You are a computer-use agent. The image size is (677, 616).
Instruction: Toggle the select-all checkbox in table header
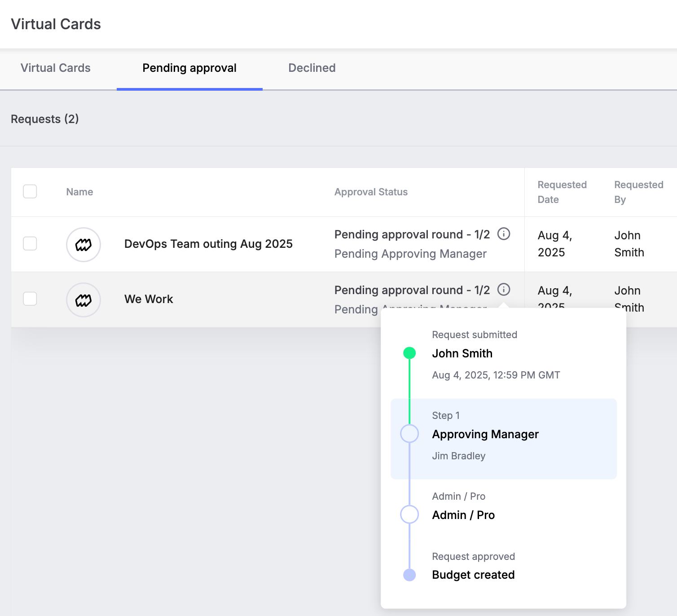click(x=30, y=191)
